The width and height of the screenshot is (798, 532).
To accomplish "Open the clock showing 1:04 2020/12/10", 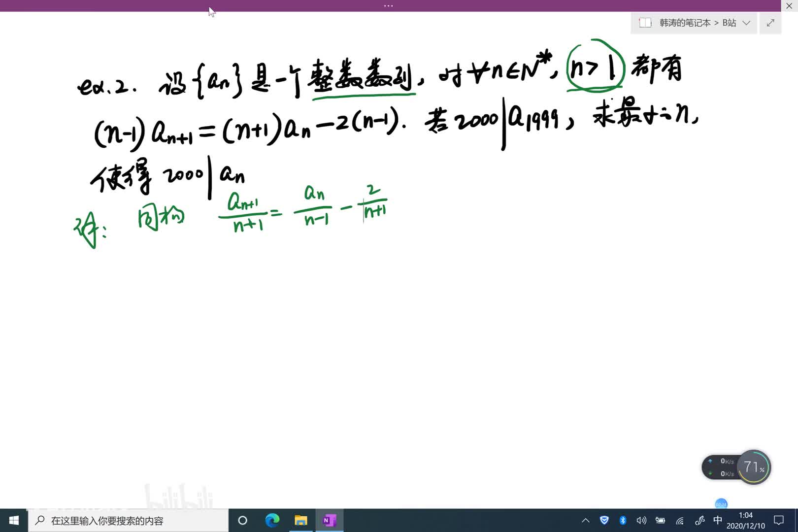I will (x=745, y=521).
